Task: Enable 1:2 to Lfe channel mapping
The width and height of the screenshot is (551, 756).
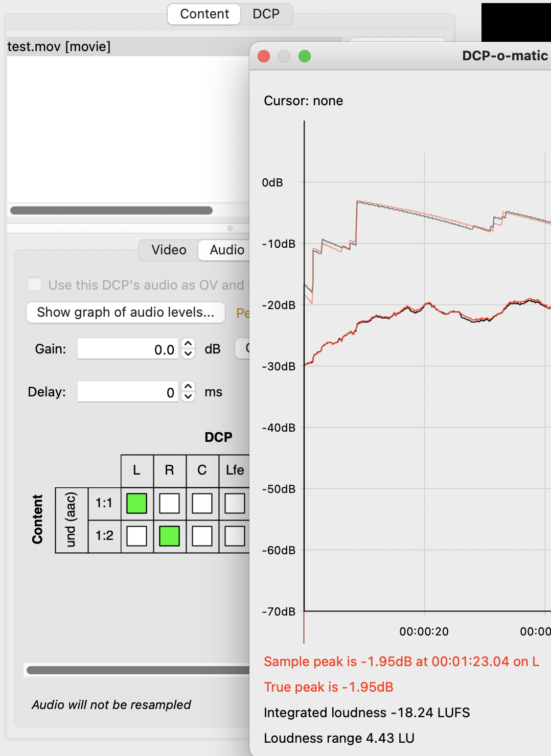Action: coord(235,536)
